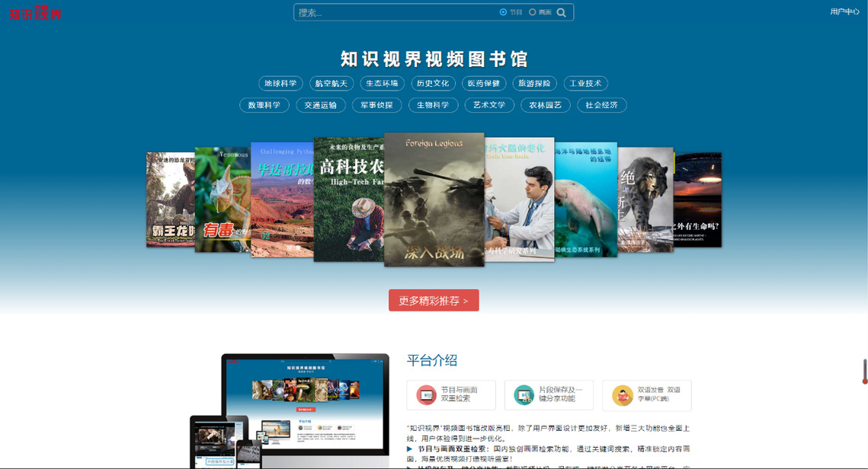Open the 航空航天 category
Viewport: 868px width, 469px height.
click(332, 84)
